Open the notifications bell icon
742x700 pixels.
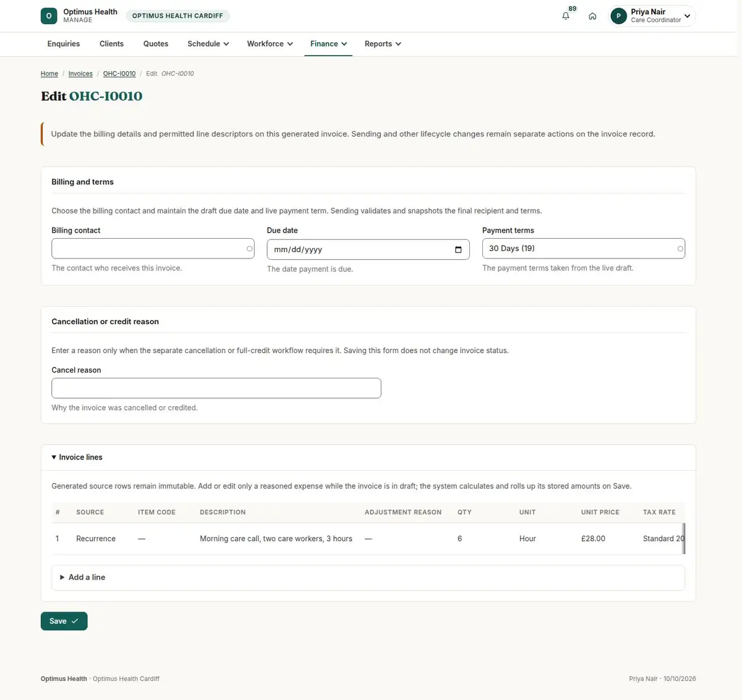565,16
